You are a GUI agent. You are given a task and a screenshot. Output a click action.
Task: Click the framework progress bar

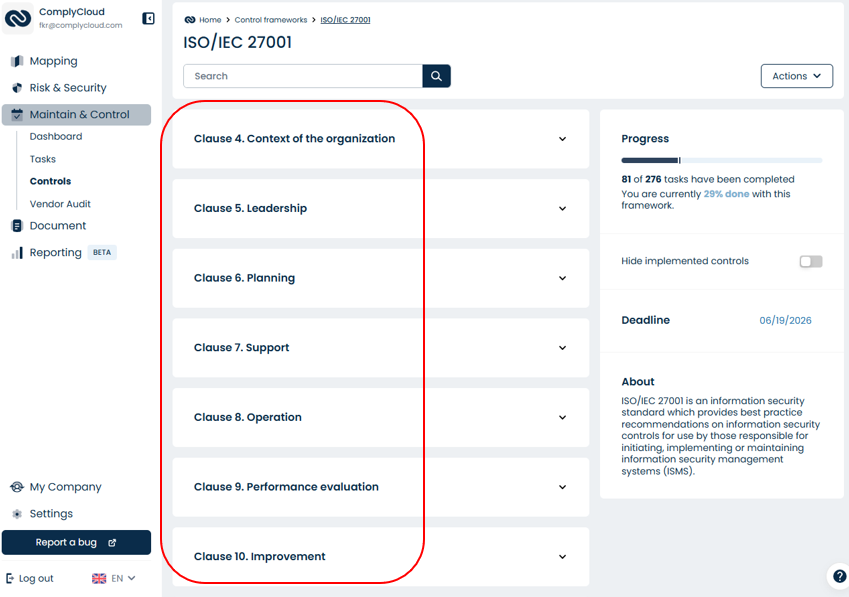721,160
